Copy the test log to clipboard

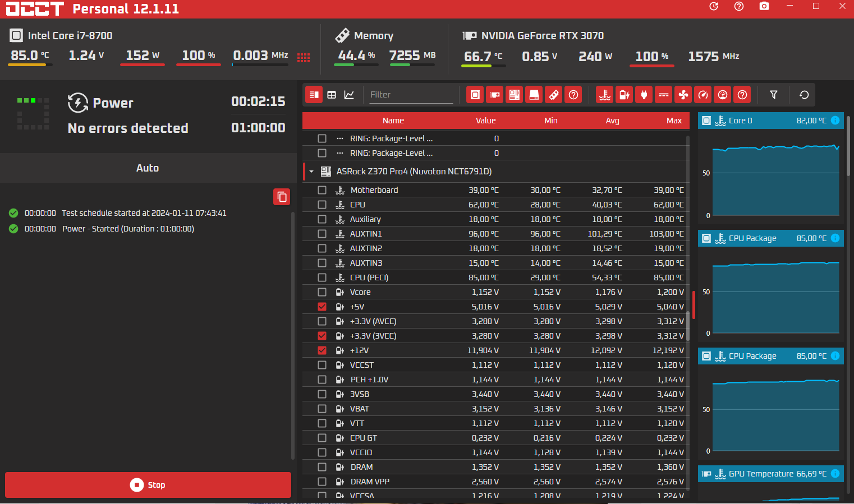click(x=282, y=197)
